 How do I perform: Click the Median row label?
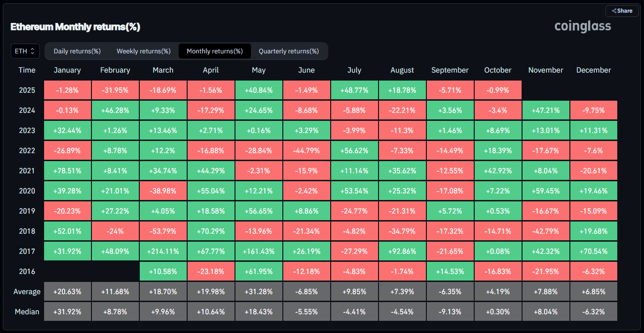27,311
